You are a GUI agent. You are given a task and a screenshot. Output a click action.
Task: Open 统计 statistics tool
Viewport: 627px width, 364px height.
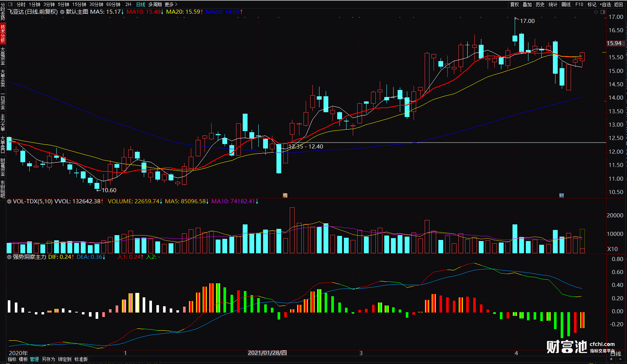[x=553, y=4]
